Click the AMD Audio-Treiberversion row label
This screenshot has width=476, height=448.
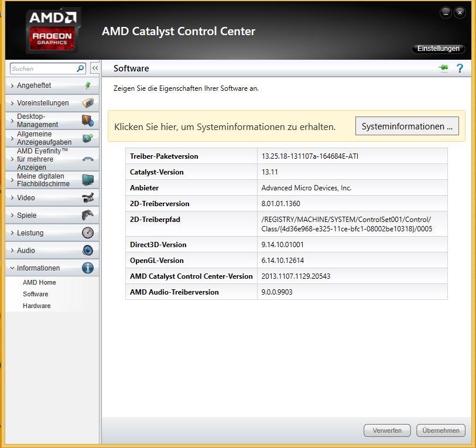tap(174, 292)
